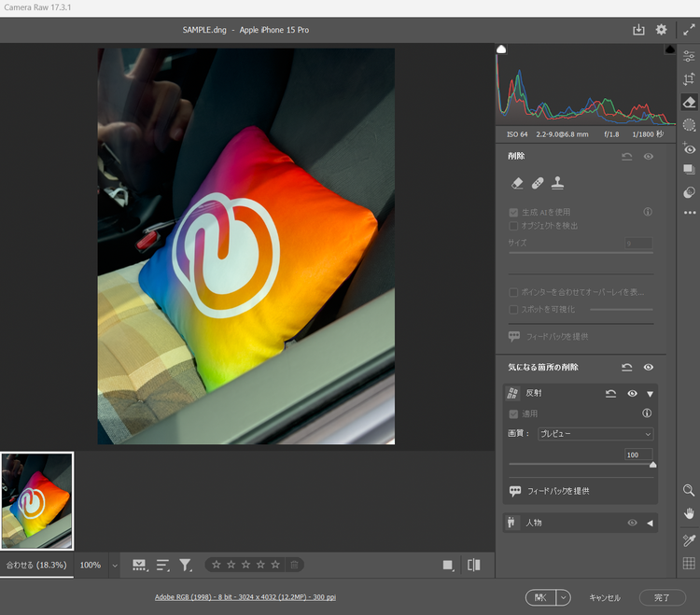
Task: Open the filmstrip menu icon
Action: pos(139,565)
